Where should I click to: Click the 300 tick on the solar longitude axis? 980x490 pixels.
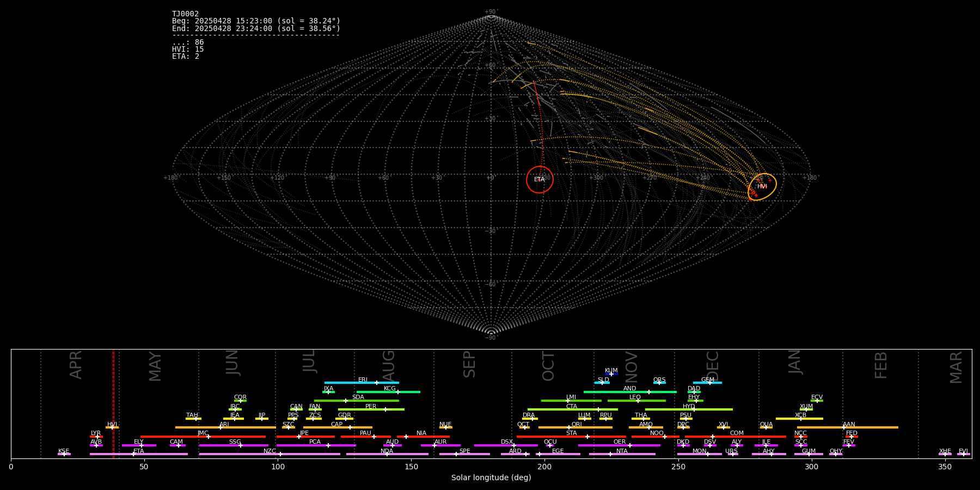[811, 467]
